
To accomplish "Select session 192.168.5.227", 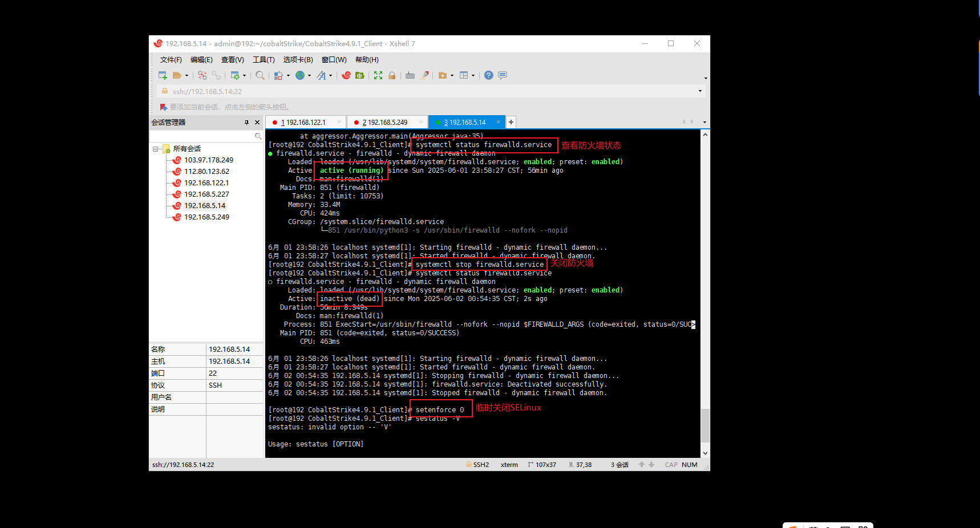I will click(x=206, y=194).
